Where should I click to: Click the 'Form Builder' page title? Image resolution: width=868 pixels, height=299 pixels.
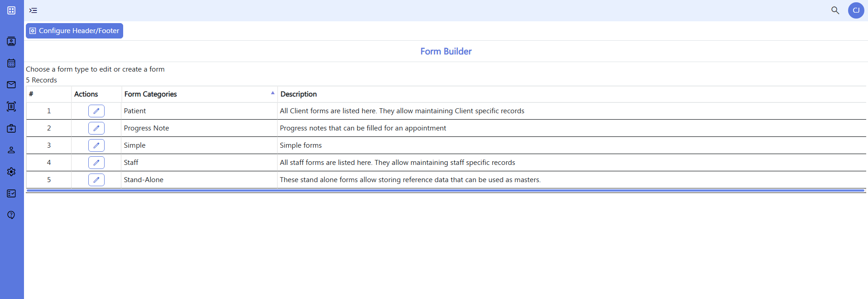(446, 51)
